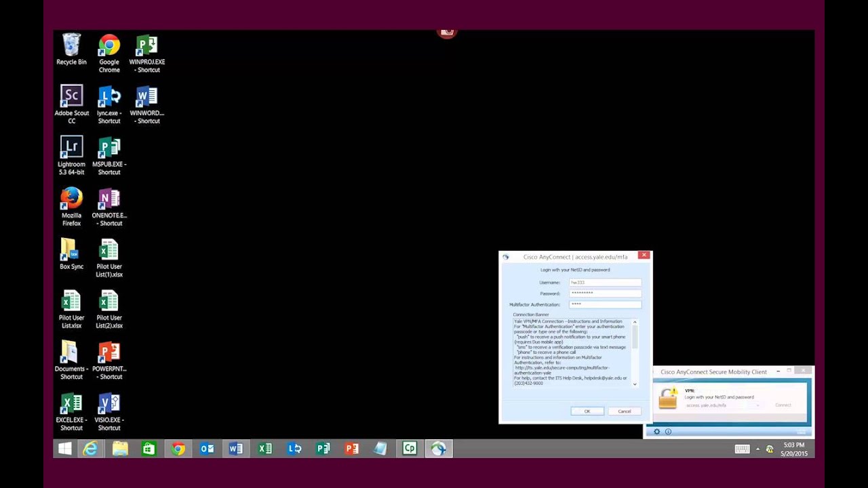Select the Lightroom 5.3 64-bit icon

tap(71, 156)
